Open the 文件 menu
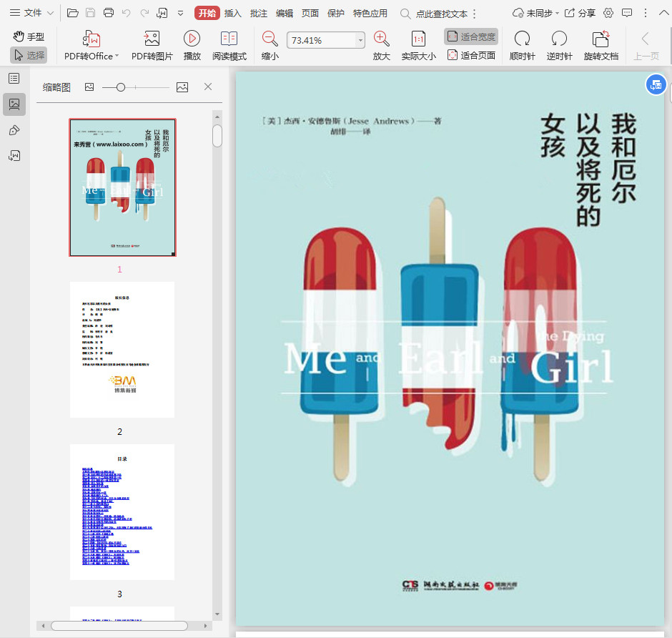 coord(31,13)
